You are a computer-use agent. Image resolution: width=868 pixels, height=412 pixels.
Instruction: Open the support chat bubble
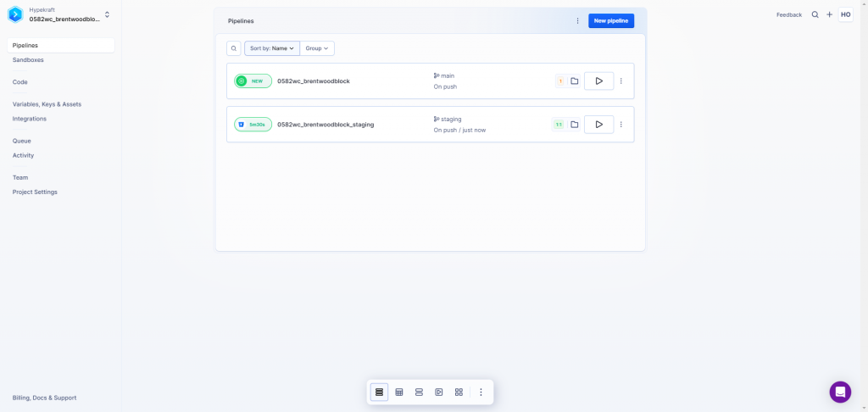839,392
